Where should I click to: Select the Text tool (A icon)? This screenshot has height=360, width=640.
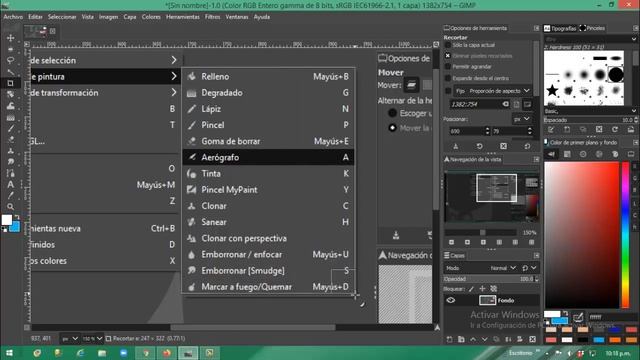tap(11, 184)
